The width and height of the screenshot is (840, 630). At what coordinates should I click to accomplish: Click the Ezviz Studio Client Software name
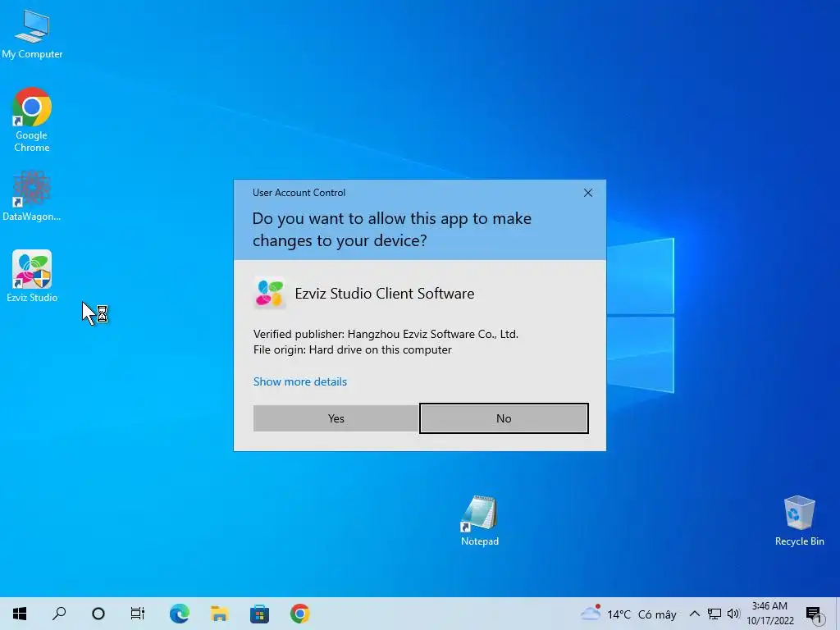pos(385,294)
